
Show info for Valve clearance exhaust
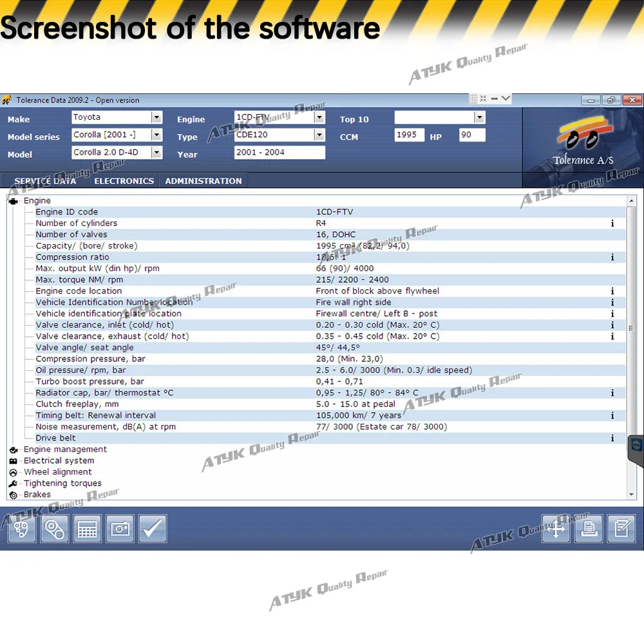pos(612,336)
